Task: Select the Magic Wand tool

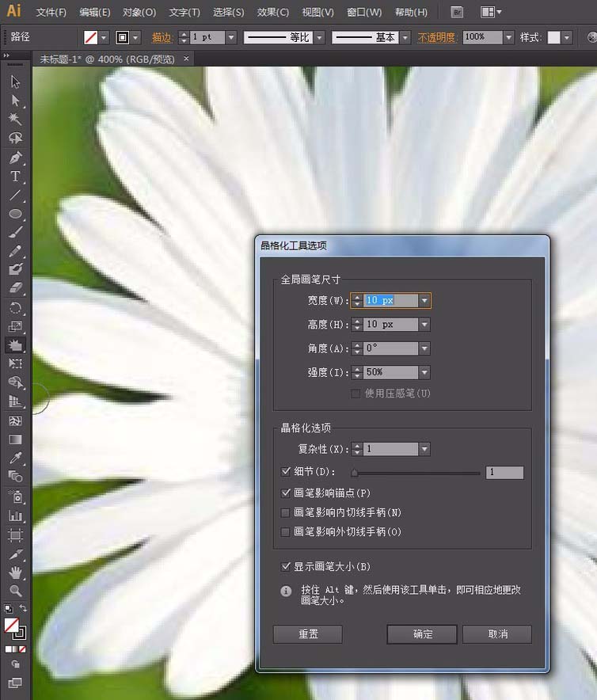Action: tap(15, 120)
